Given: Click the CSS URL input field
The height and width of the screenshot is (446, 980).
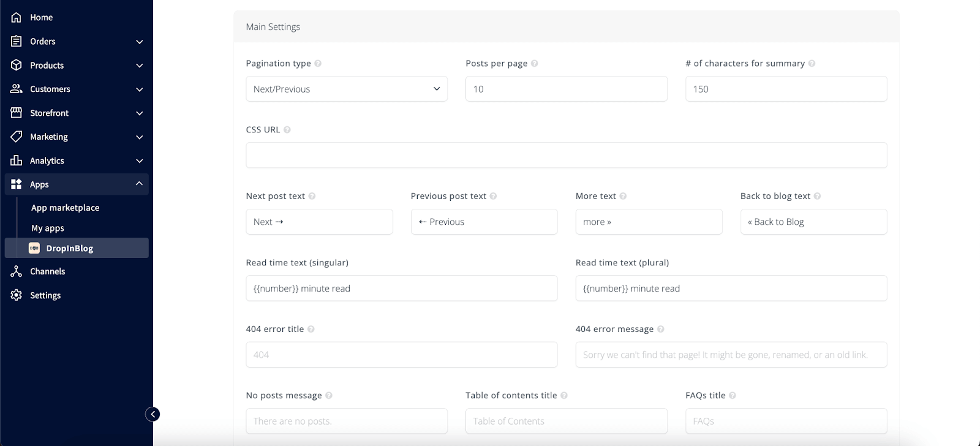Looking at the screenshot, I should 567,155.
